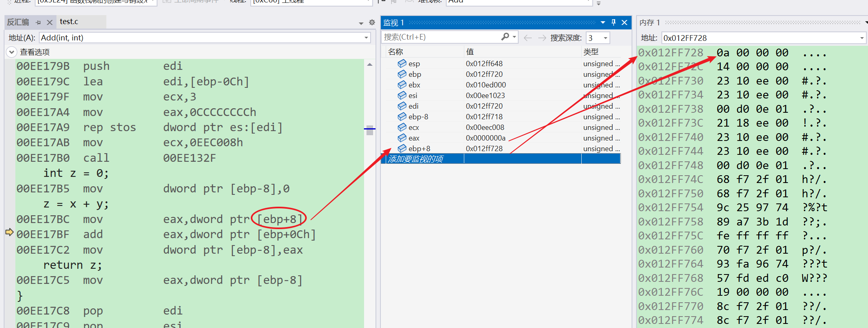Click the toolbar overflow options arrow
868x328 pixels.
(599, 3)
